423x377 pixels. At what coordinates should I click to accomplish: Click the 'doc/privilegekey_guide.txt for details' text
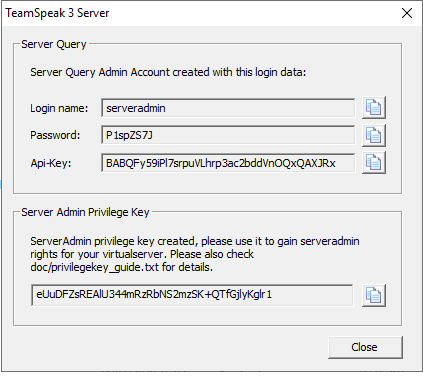click(x=121, y=267)
